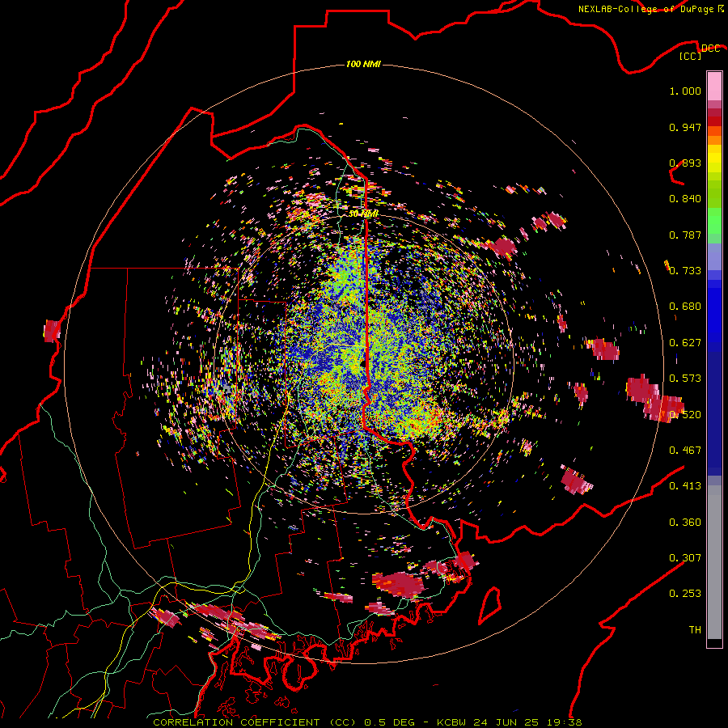Click the 0.947 legend value
This screenshot has width=728, height=728.
(x=685, y=127)
